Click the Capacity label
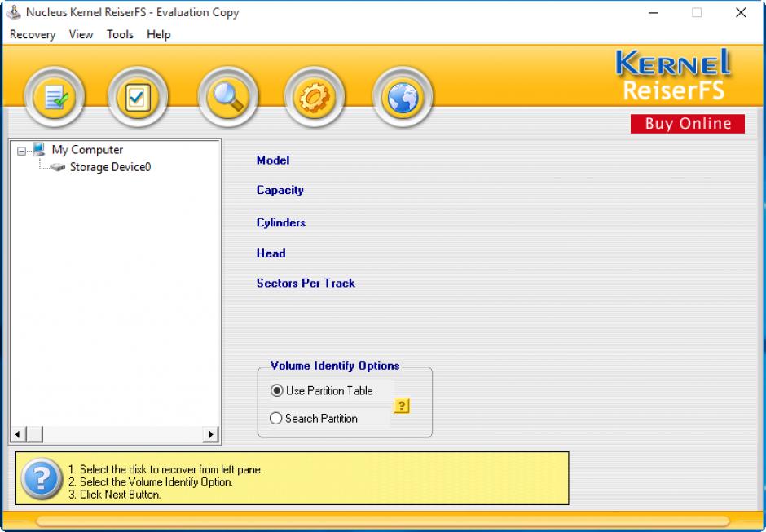This screenshot has height=532, width=766. (x=280, y=190)
